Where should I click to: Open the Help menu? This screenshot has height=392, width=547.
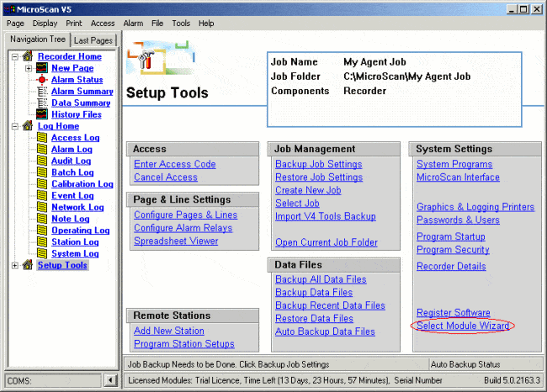206,24
